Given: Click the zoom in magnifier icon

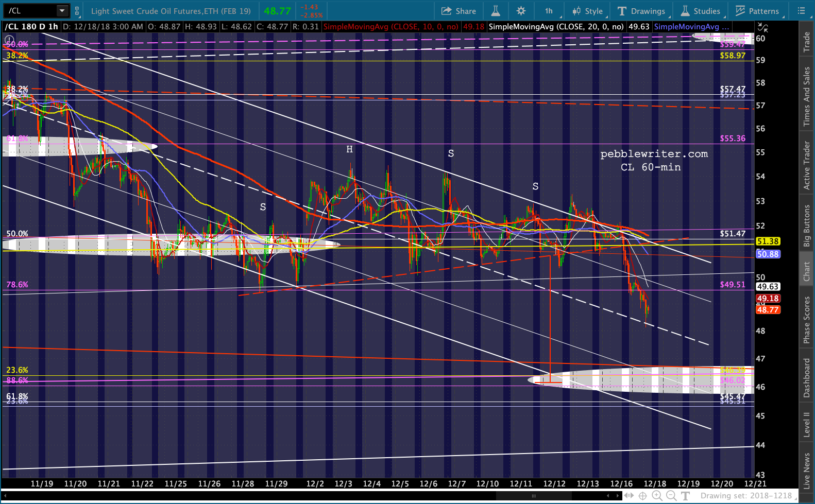Looking at the screenshot, I should (657, 496).
